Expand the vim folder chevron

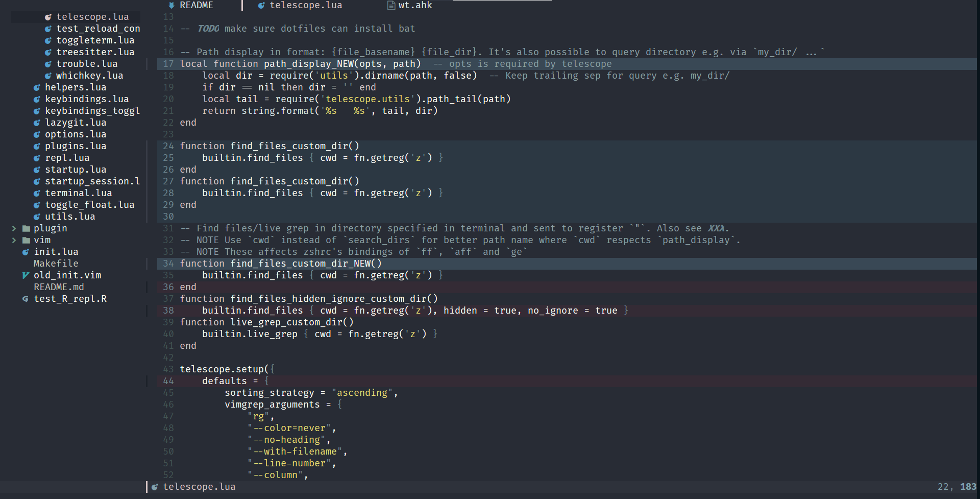tap(14, 240)
